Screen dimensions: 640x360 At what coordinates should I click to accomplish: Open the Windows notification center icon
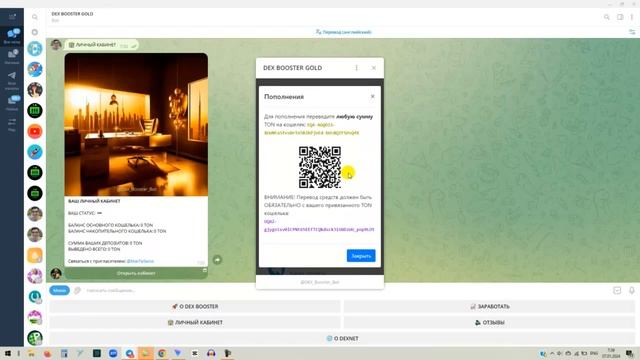coord(630,353)
